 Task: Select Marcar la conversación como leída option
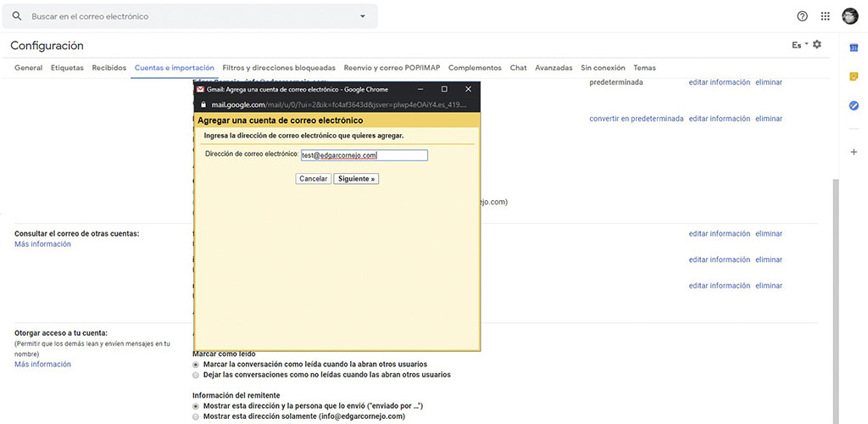[x=196, y=365]
